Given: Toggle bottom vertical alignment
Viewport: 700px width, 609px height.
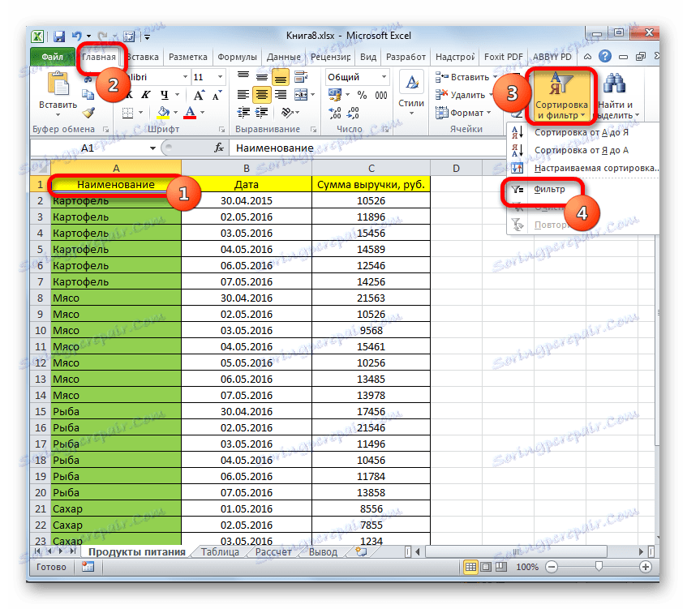Looking at the screenshot, I should [x=281, y=77].
